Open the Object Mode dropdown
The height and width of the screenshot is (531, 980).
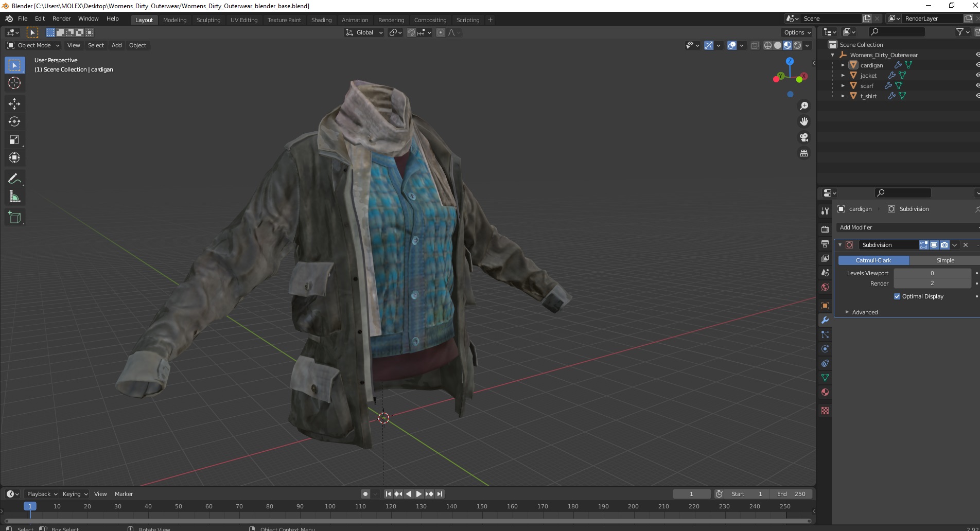(x=33, y=45)
